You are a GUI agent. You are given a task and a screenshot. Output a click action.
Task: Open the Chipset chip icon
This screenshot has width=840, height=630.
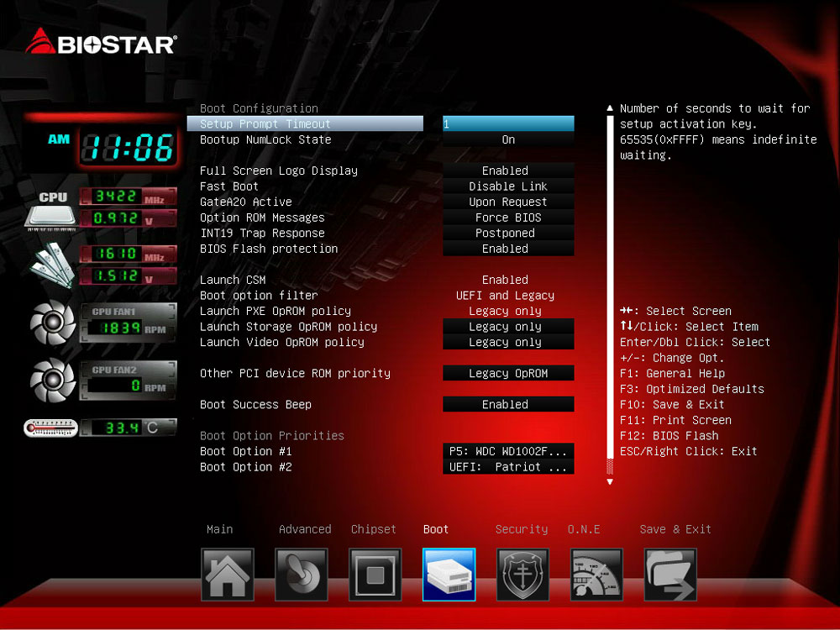pyautogui.click(x=375, y=575)
